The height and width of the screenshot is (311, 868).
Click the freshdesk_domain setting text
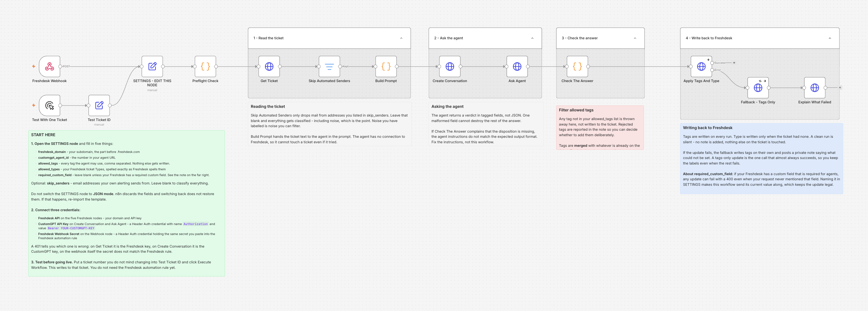(52, 152)
